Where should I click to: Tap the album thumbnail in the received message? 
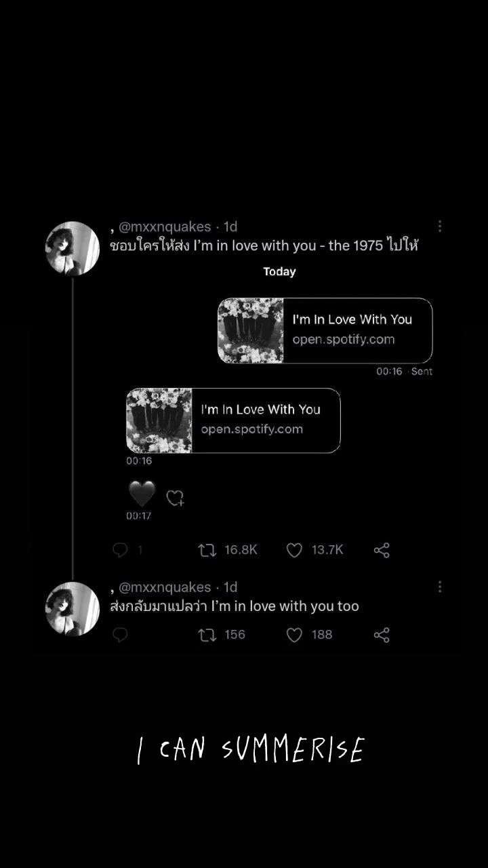159,420
